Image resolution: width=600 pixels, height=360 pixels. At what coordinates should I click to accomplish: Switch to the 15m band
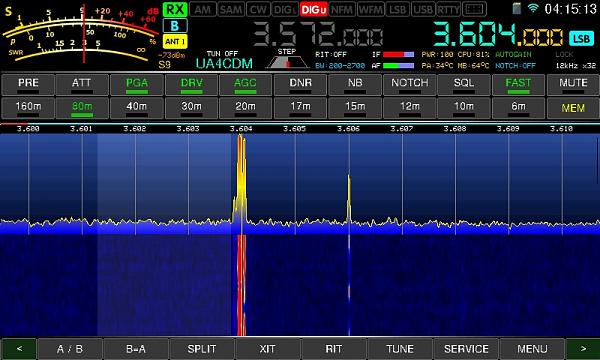coord(355,108)
